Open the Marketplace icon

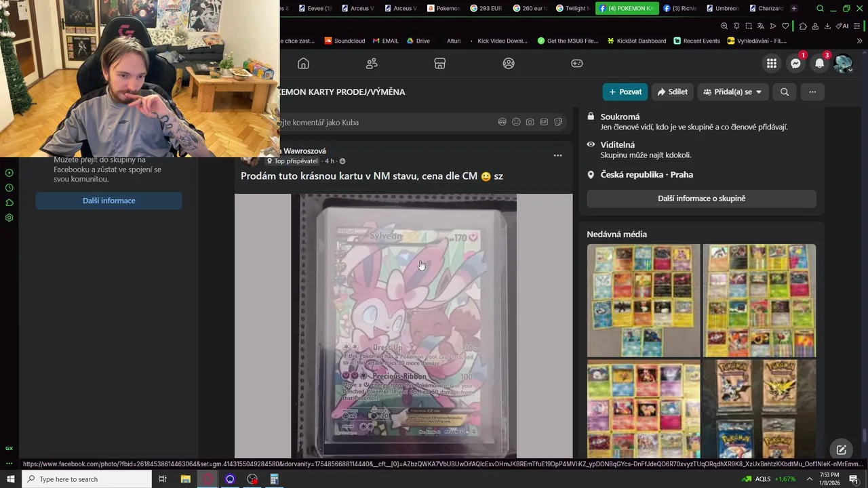pyautogui.click(x=439, y=63)
